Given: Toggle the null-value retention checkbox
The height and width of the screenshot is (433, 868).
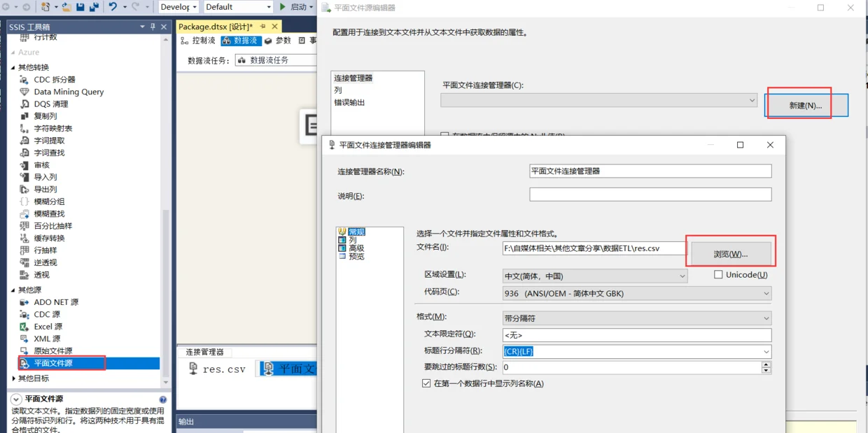Looking at the screenshot, I should pyautogui.click(x=444, y=136).
